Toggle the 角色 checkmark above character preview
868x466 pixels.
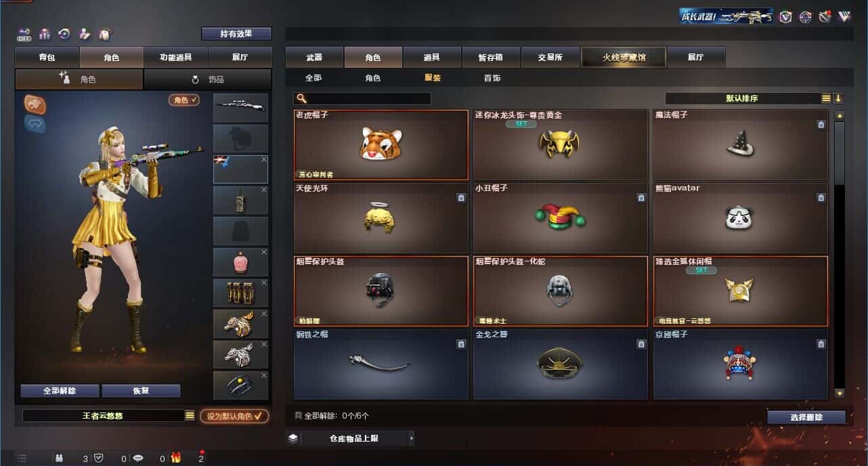[184, 100]
